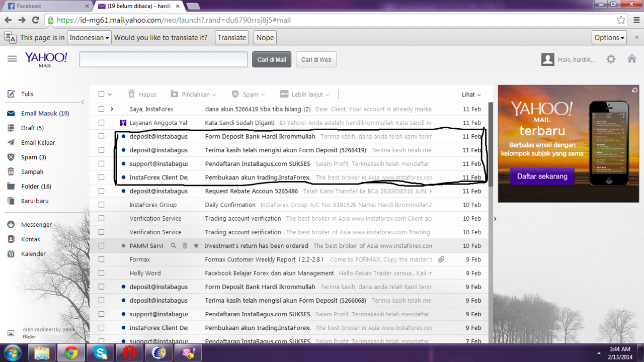Screen dimensions: 644x362
Task: Open the Lebih lanjut dropdown
Action: pyautogui.click(x=305, y=94)
